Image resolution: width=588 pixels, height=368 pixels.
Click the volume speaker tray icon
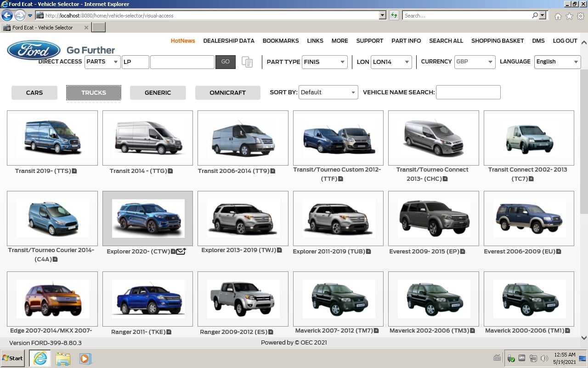pyautogui.click(x=544, y=358)
